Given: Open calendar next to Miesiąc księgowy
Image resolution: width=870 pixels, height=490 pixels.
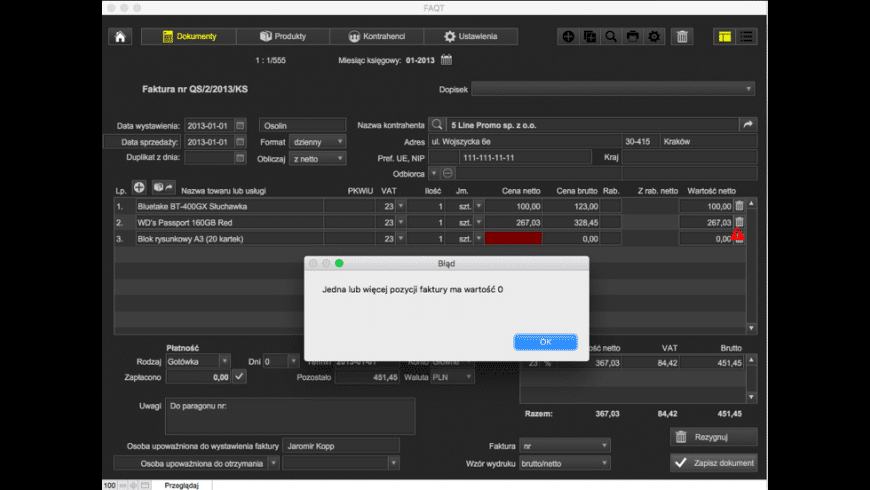Looking at the screenshot, I should 446,61.
